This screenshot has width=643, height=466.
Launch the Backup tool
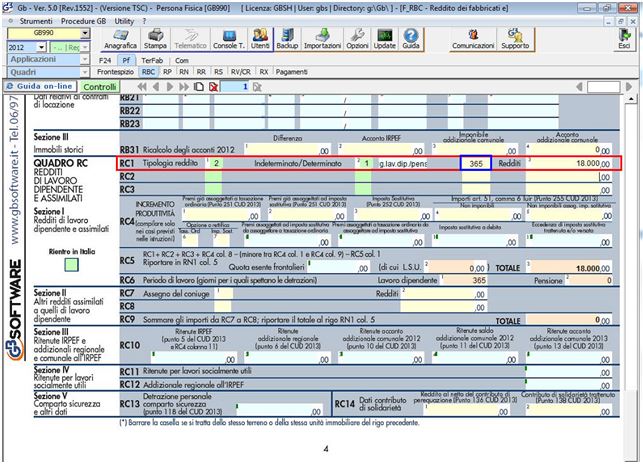[287, 39]
